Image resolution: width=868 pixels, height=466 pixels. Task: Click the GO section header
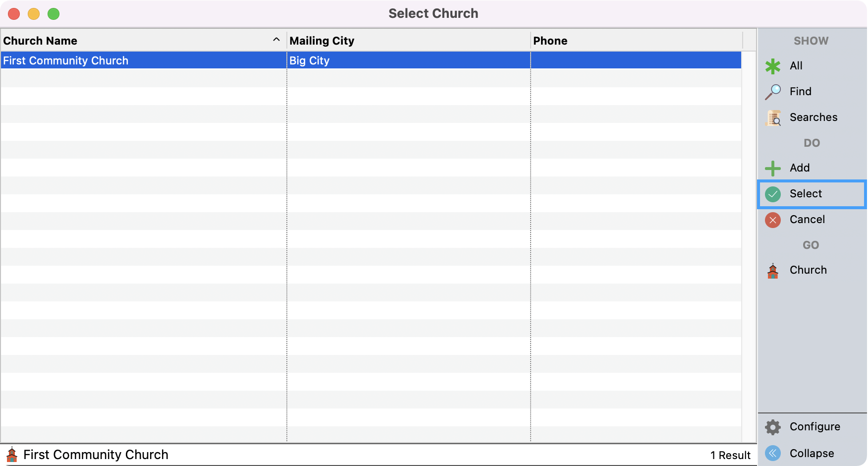coord(811,245)
